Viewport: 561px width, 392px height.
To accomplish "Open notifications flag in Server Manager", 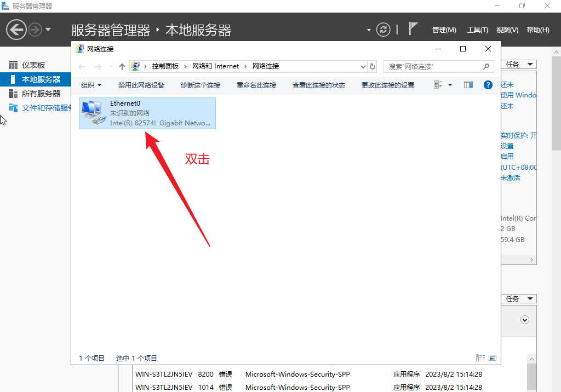I will pos(413,28).
